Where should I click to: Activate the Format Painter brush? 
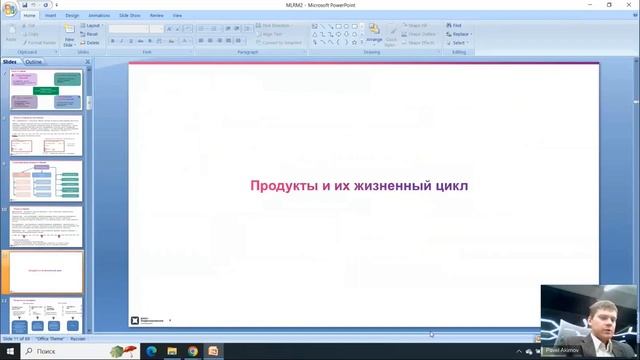(39, 43)
